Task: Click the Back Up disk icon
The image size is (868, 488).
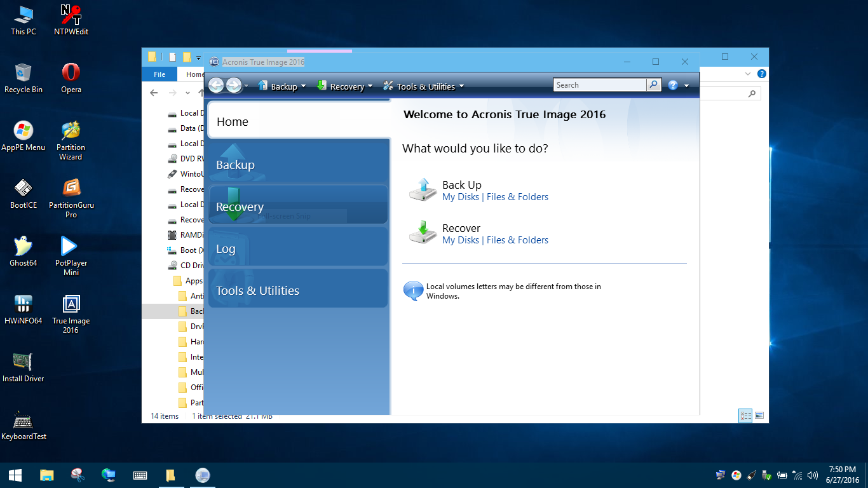Action: (x=423, y=190)
